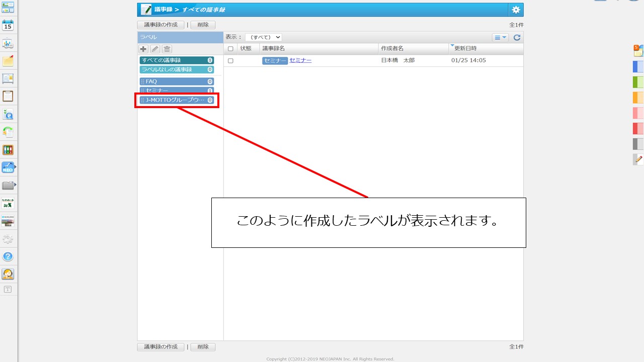The height and width of the screenshot is (362, 644).
Task: Click the green sticky note color swatch
Action: (x=638, y=82)
